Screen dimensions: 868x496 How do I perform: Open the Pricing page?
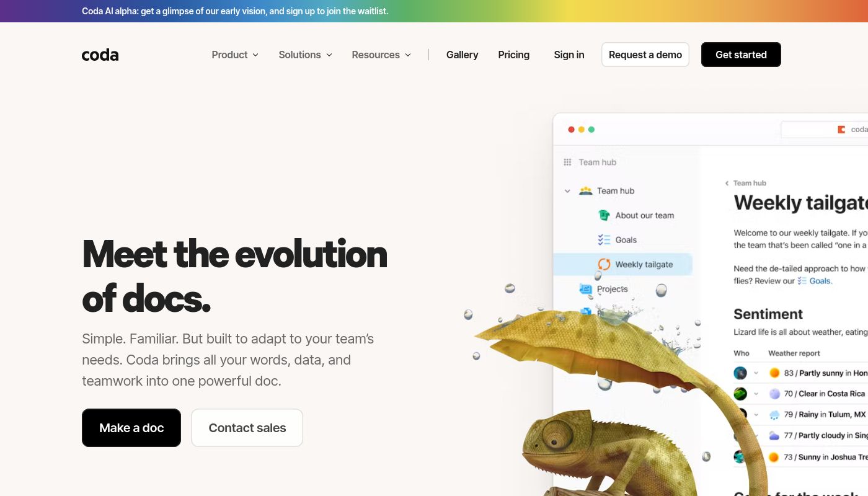513,55
